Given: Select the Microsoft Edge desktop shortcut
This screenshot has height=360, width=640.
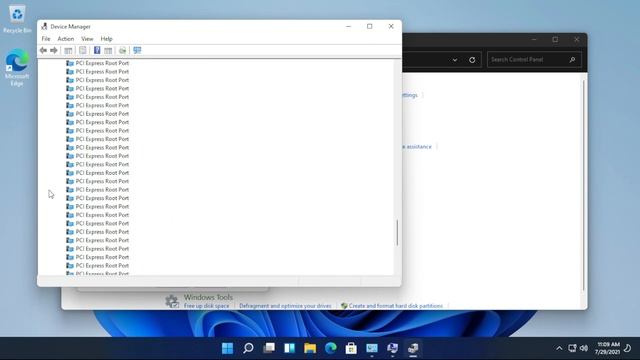Looking at the screenshot, I should (x=17, y=68).
